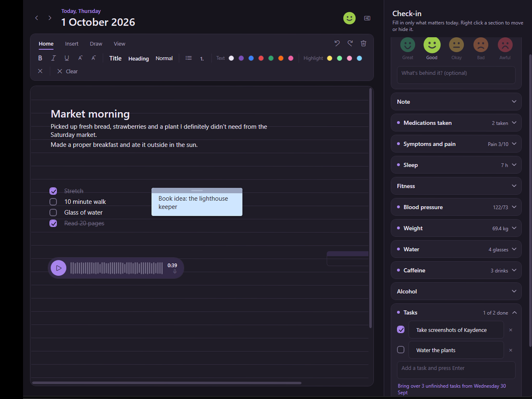
Task: Bring over unfinished tasks from Wednesday
Action: (x=452, y=389)
